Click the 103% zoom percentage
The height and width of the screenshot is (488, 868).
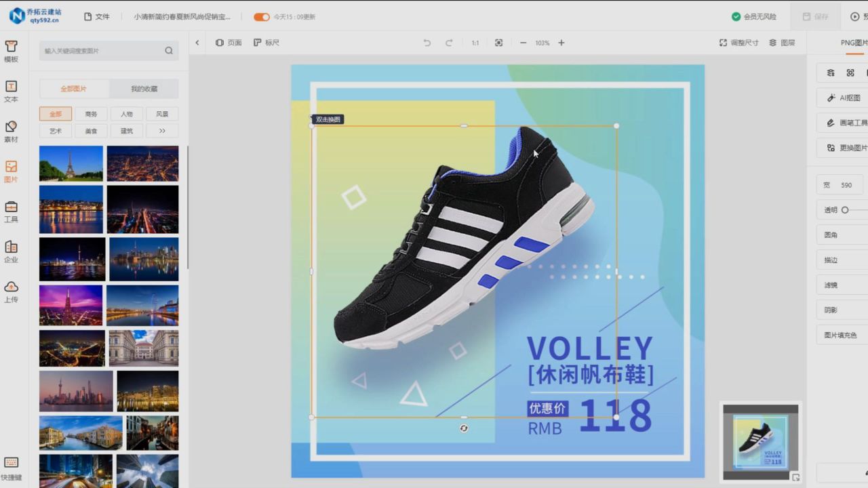[x=542, y=43]
